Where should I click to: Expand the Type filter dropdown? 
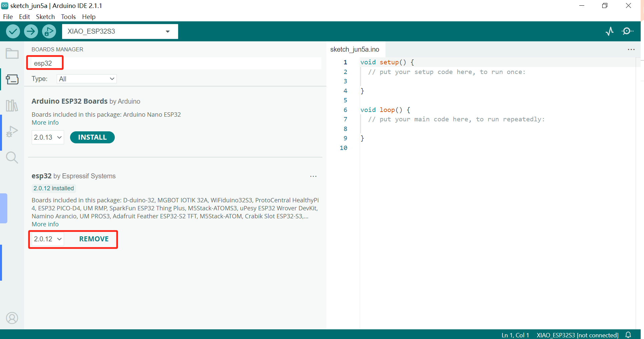86,79
